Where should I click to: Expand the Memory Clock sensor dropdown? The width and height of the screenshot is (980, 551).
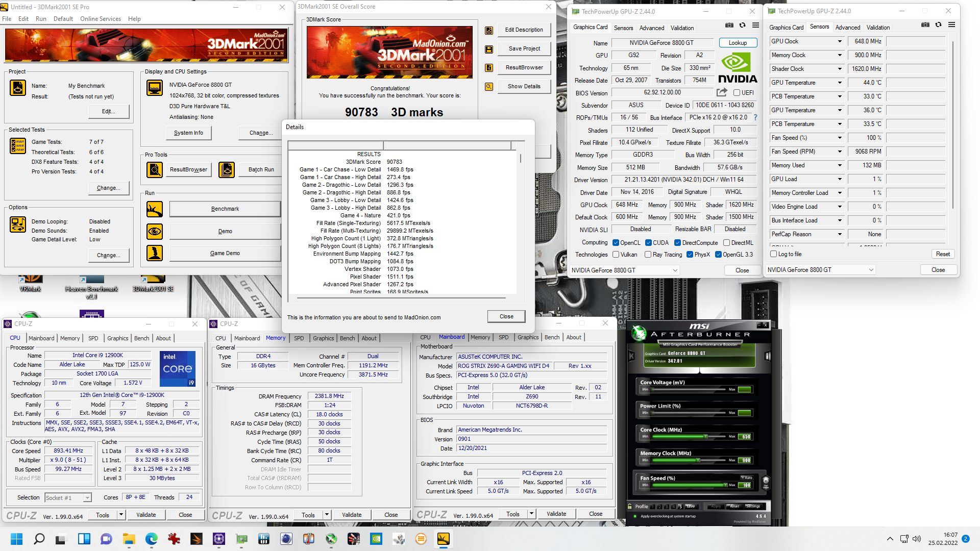[x=840, y=55]
